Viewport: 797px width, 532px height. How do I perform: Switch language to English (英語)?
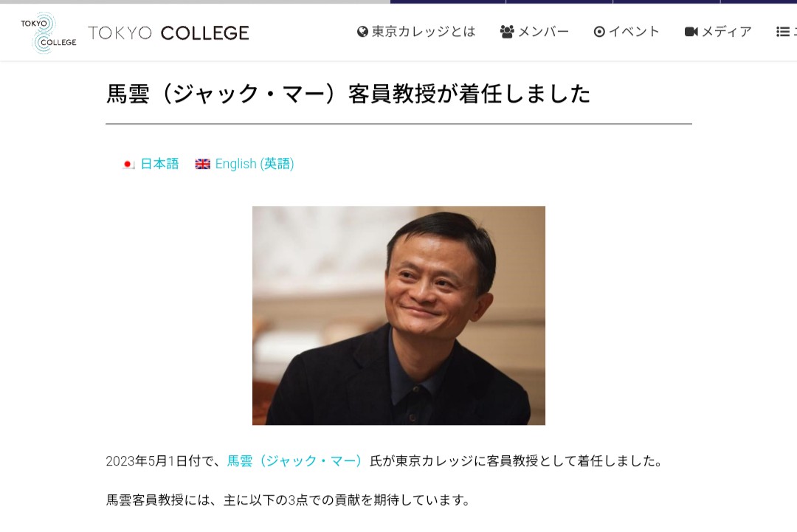[x=255, y=164]
